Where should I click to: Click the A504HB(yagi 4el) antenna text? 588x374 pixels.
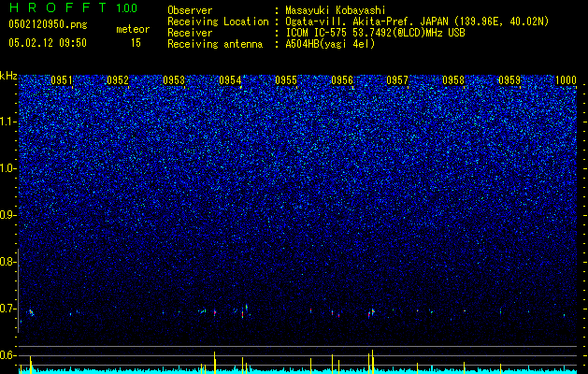(x=330, y=44)
